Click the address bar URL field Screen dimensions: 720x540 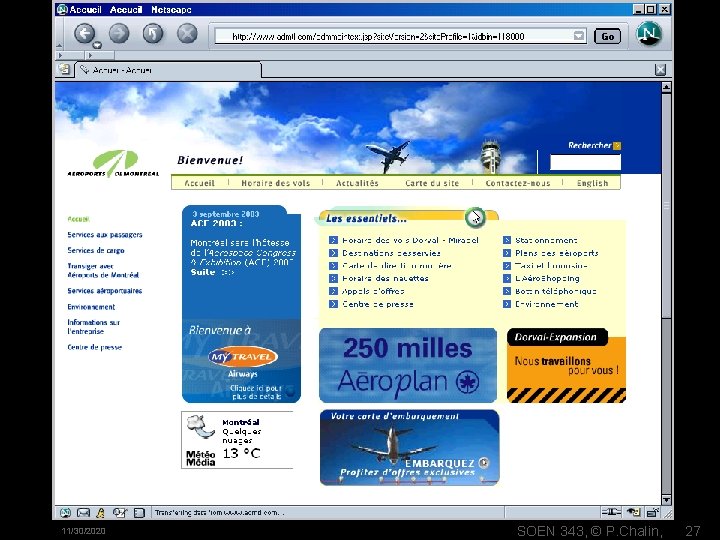(x=394, y=36)
